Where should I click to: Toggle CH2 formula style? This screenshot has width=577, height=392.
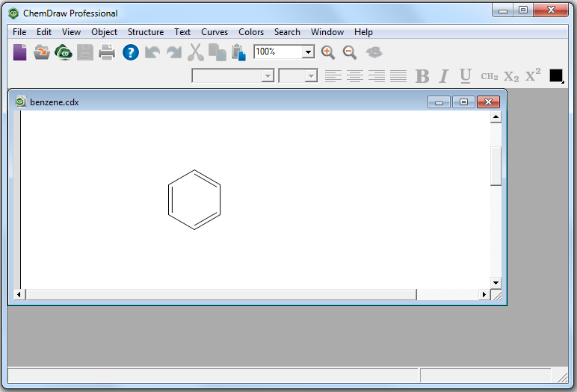[x=490, y=76]
